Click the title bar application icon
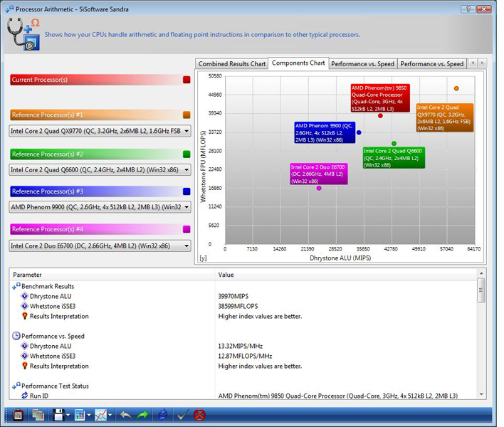504x427 pixels. coord(10,9)
